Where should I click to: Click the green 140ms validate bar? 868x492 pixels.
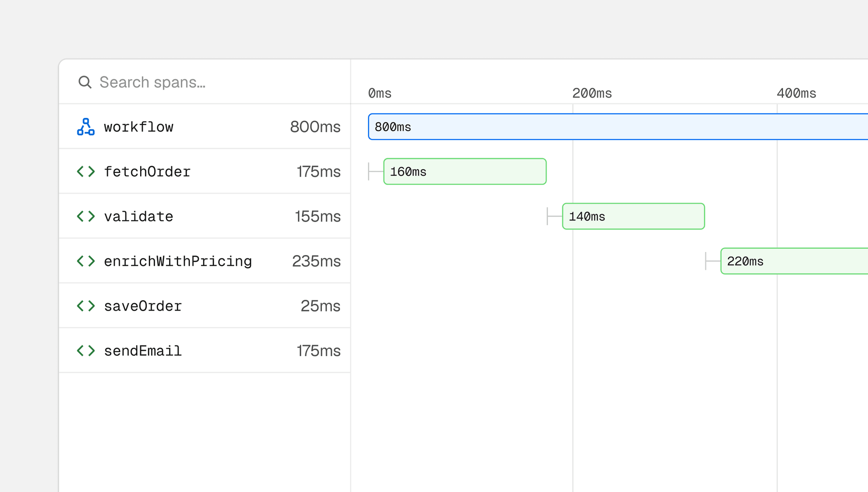coord(633,216)
